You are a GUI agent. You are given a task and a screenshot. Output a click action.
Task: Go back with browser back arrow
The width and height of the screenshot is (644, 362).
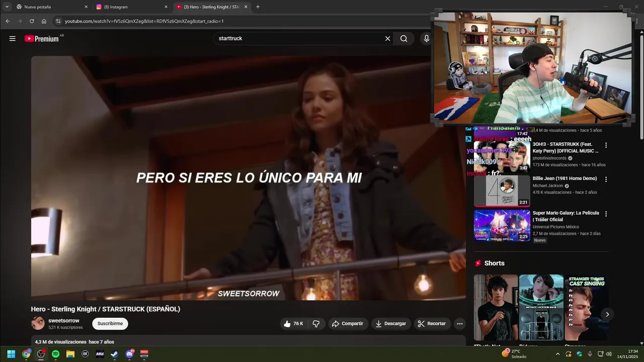tap(8, 21)
